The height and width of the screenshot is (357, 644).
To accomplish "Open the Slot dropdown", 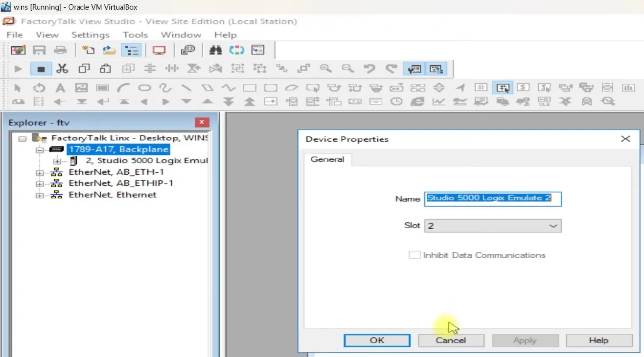I will [x=553, y=226].
